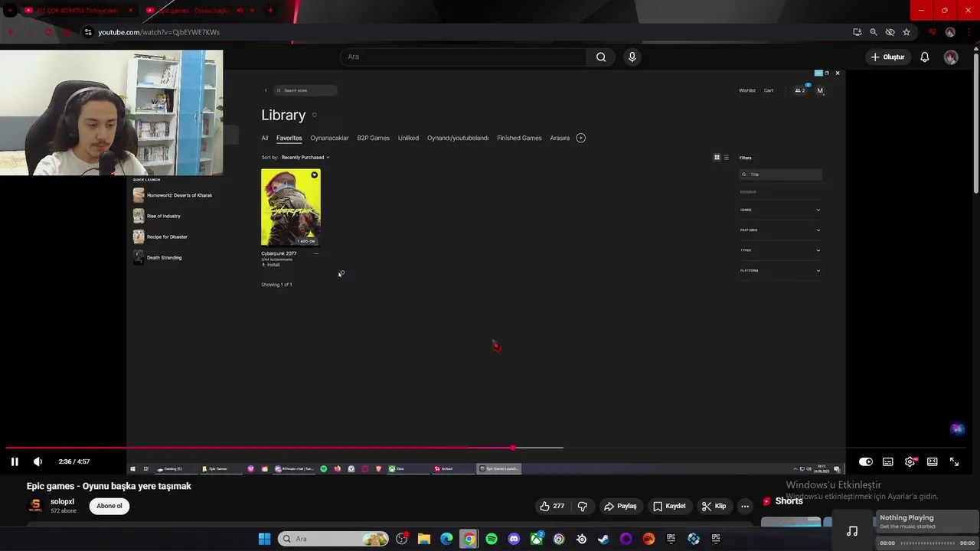Like the video with thumbs up
The width and height of the screenshot is (980, 551).
click(x=552, y=506)
